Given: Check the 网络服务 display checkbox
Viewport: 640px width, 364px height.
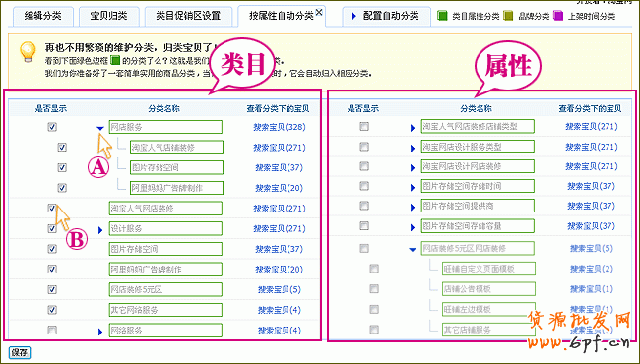Looking at the screenshot, I should click(x=52, y=330).
